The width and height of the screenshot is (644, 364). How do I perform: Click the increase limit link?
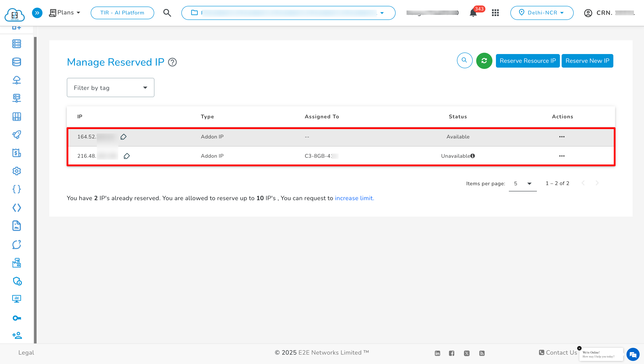click(x=354, y=198)
